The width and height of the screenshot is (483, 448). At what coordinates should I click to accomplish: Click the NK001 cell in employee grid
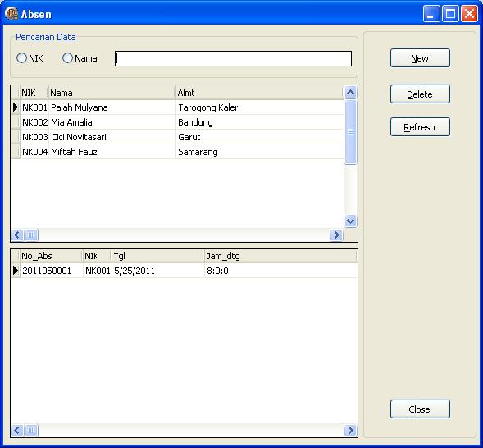point(34,107)
